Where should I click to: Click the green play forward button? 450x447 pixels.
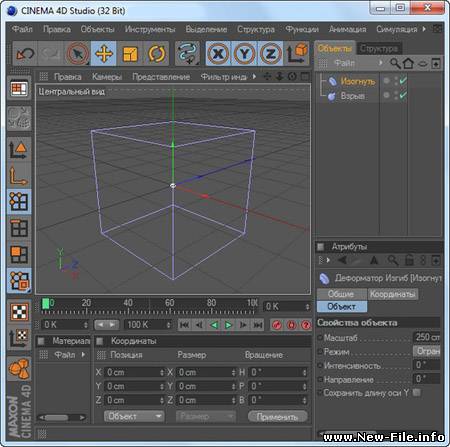pyautogui.click(x=228, y=325)
